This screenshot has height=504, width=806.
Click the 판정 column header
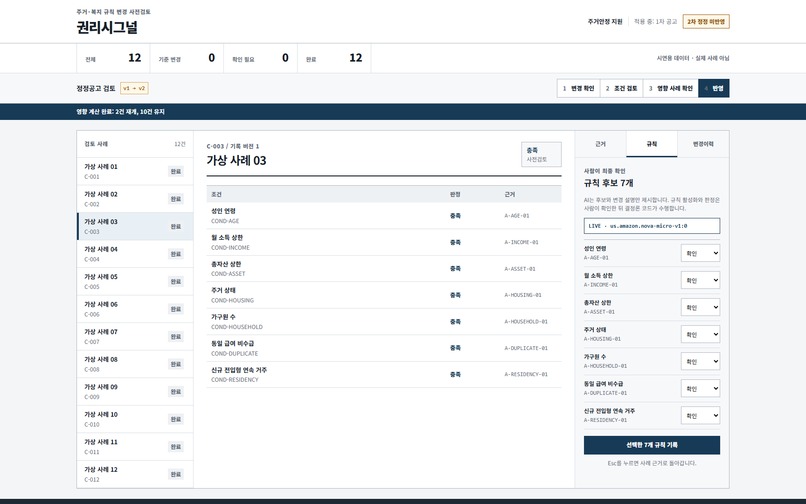pyautogui.click(x=455, y=194)
